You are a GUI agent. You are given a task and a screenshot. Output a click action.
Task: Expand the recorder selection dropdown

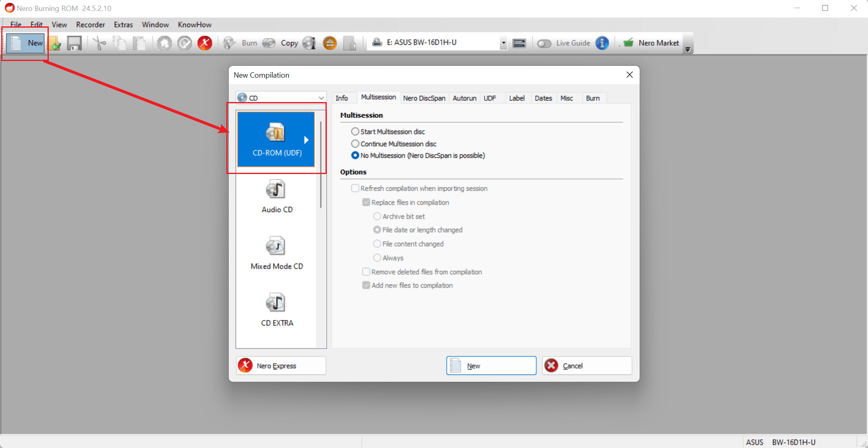[x=503, y=42]
